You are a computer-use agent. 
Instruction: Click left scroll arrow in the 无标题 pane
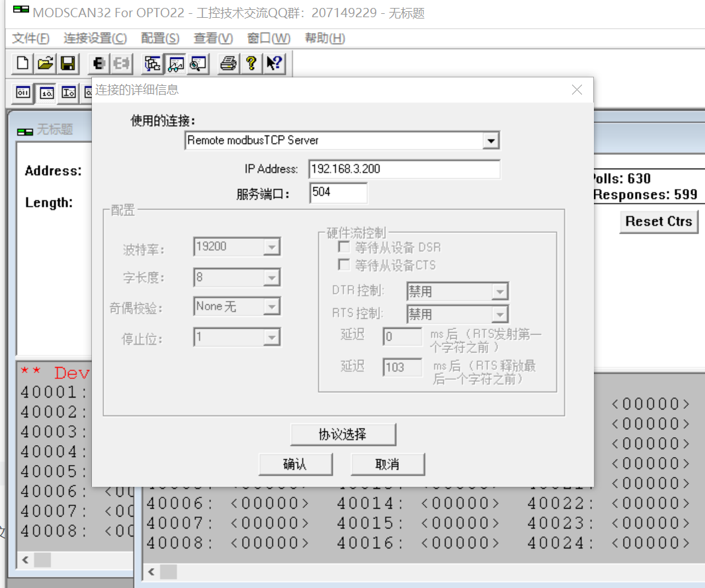(x=25, y=560)
